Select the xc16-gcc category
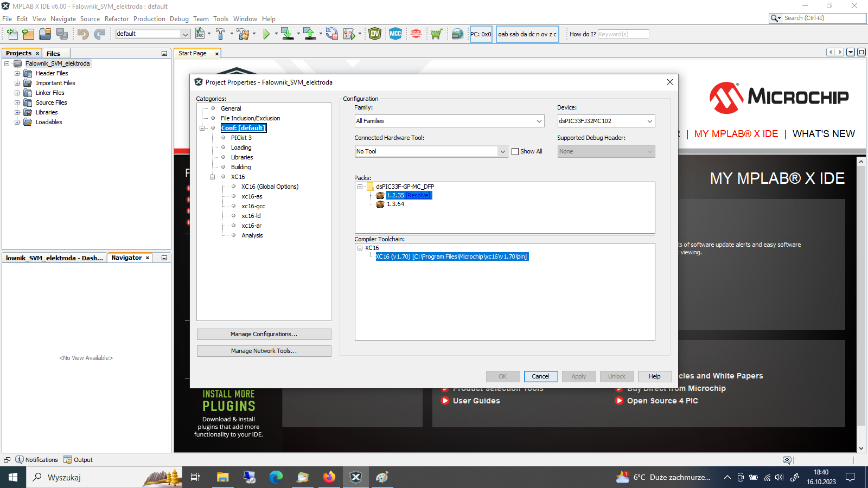The image size is (868, 488). click(x=253, y=206)
